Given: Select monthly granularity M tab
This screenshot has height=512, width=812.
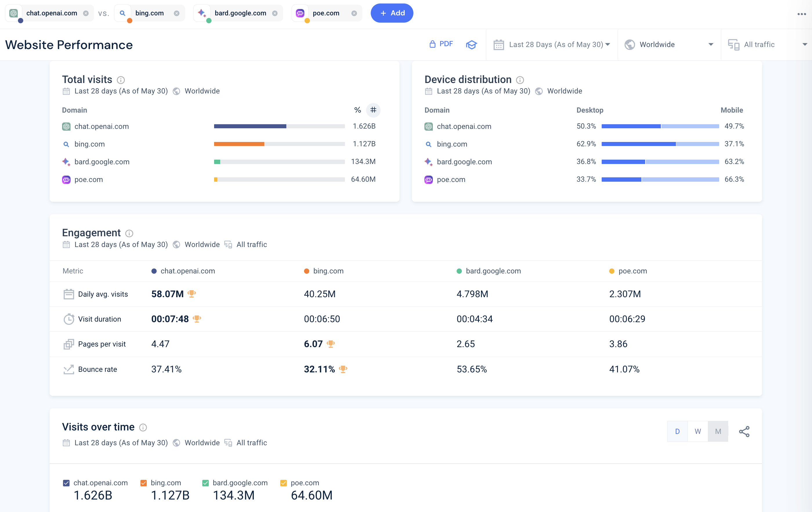Looking at the screenshot, I should (x=718, y=431).
